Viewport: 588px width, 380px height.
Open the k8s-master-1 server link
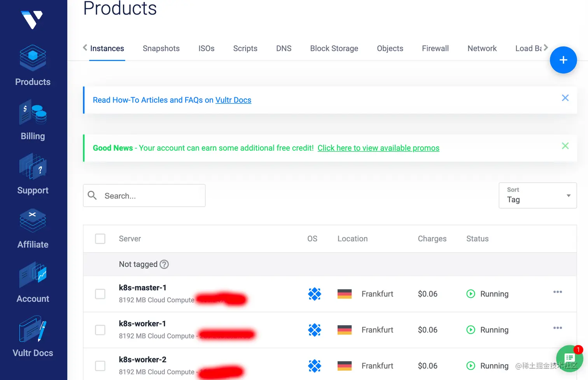(143, 288)
